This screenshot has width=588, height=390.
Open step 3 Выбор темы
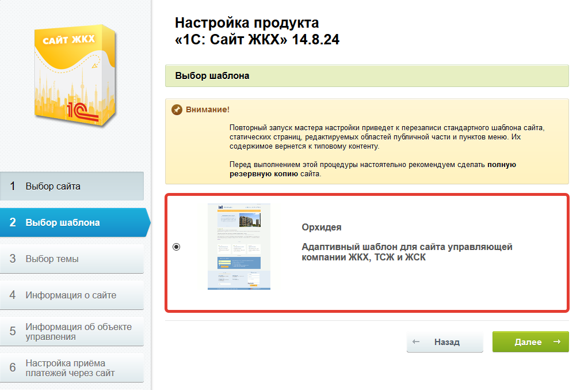click(x=71, y=259)
